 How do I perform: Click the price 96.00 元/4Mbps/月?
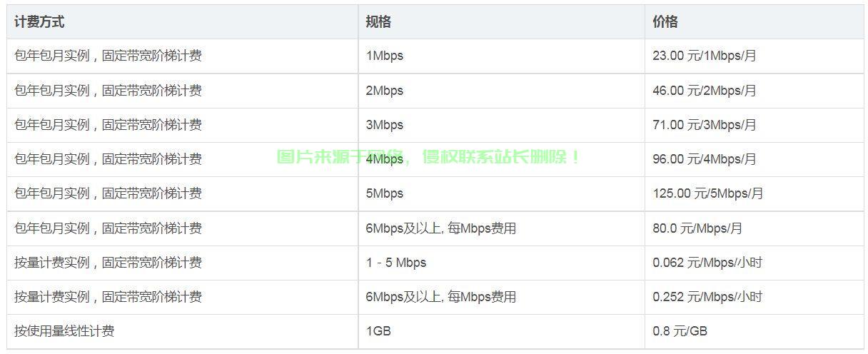coord(705,159)
